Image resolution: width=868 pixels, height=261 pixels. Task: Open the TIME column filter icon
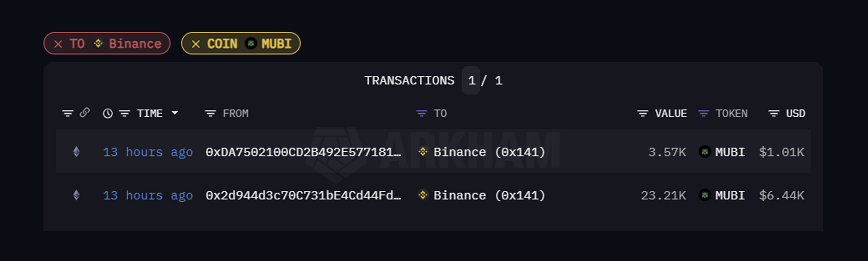click(x=124, y=114)
